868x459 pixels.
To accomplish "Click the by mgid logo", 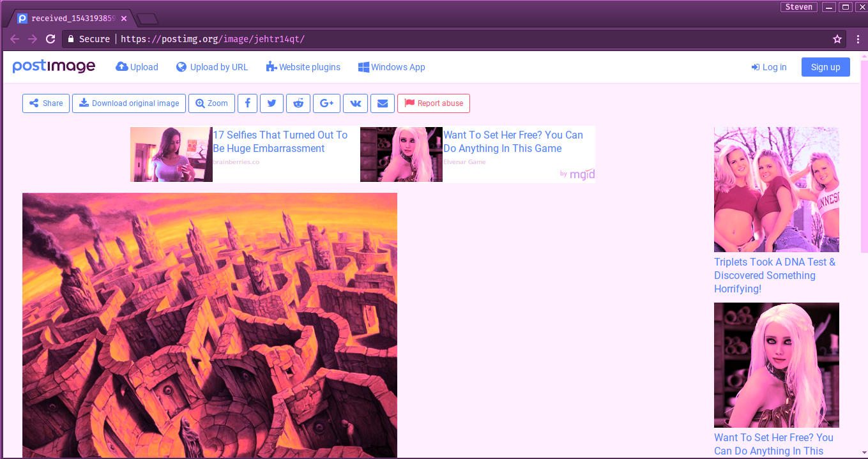I will coord(577,174).
